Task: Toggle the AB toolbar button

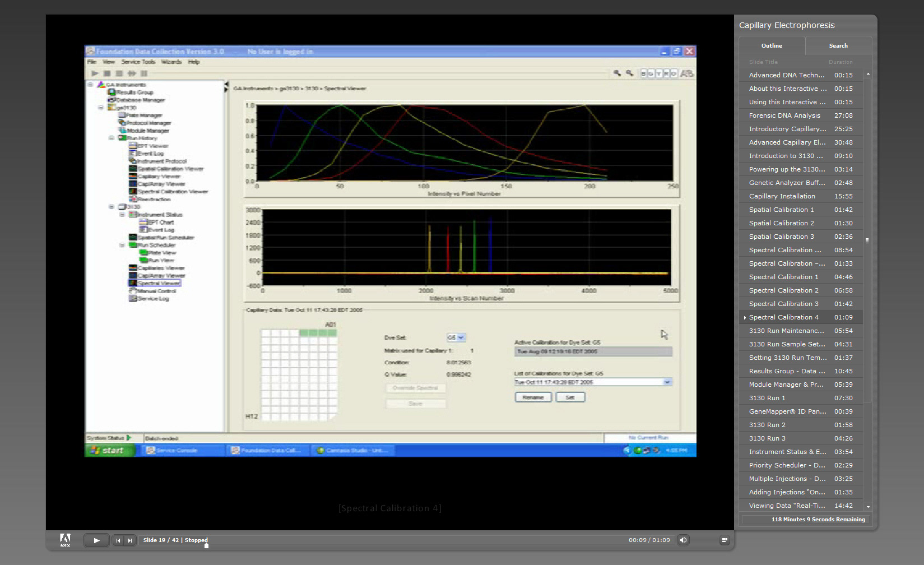Action: click(x=687, y=73)
